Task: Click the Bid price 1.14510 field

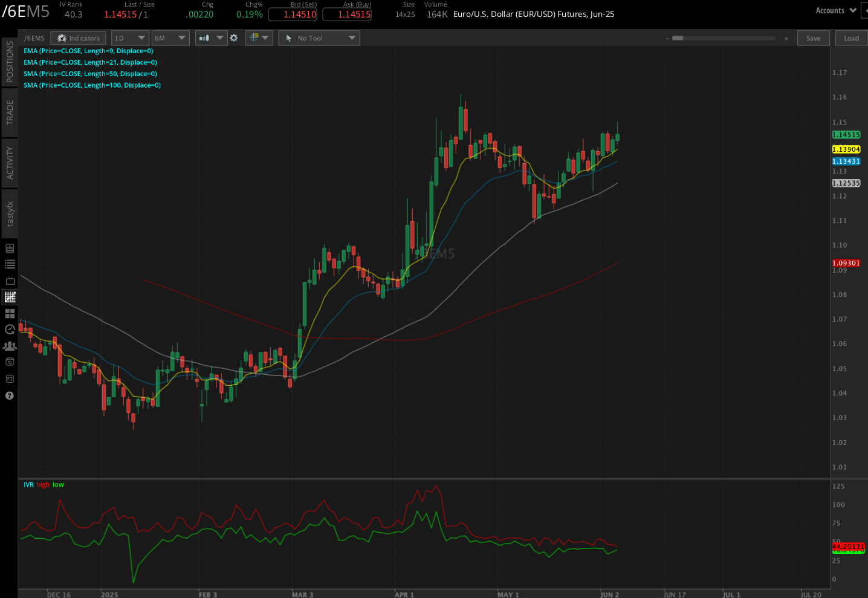Action: click(x=292, y=15)
